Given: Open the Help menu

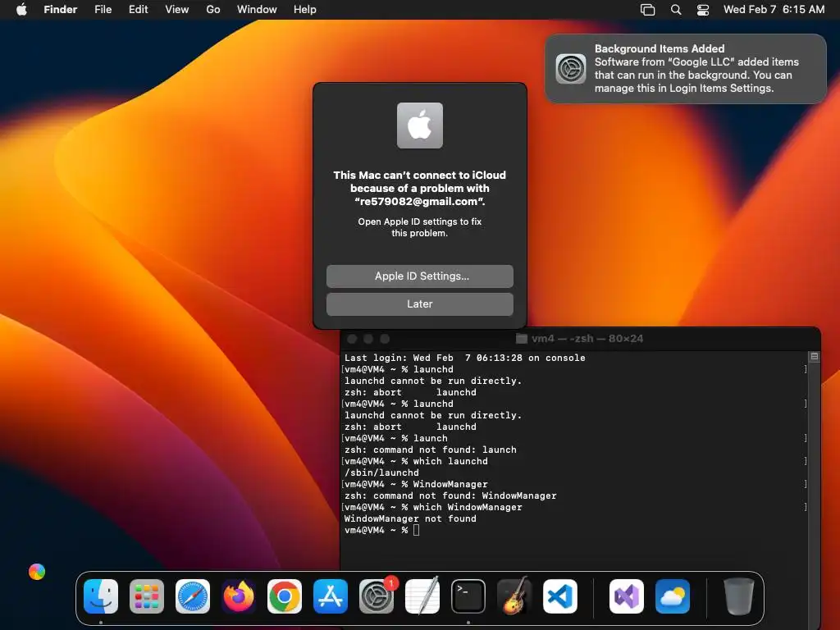Looking at the screenshot, I should pyautogui.click(x=305, y=10).
